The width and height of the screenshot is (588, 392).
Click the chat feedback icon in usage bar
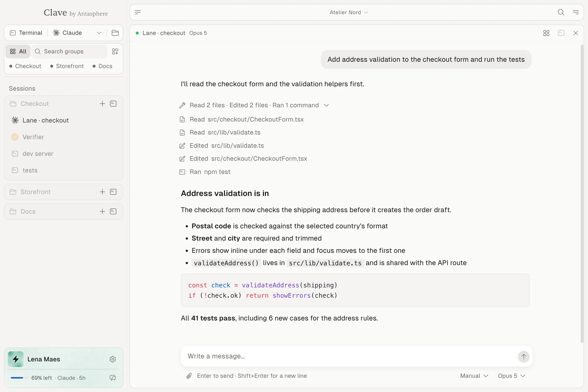(x=113, y=378)
